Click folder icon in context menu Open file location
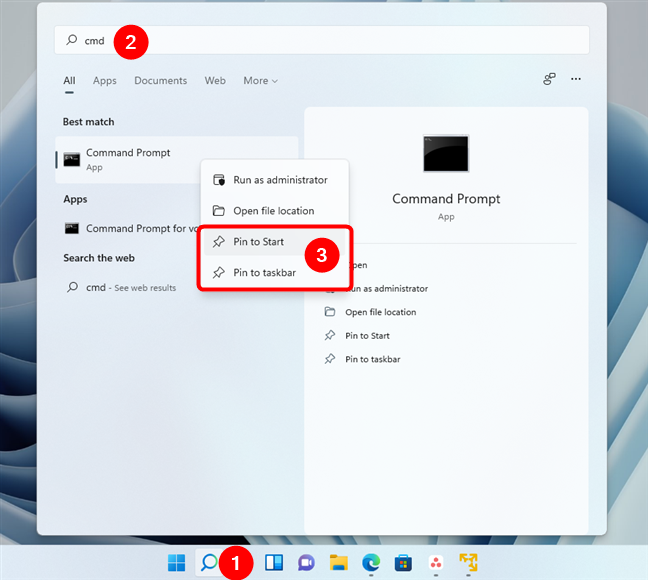 [219, 211]
